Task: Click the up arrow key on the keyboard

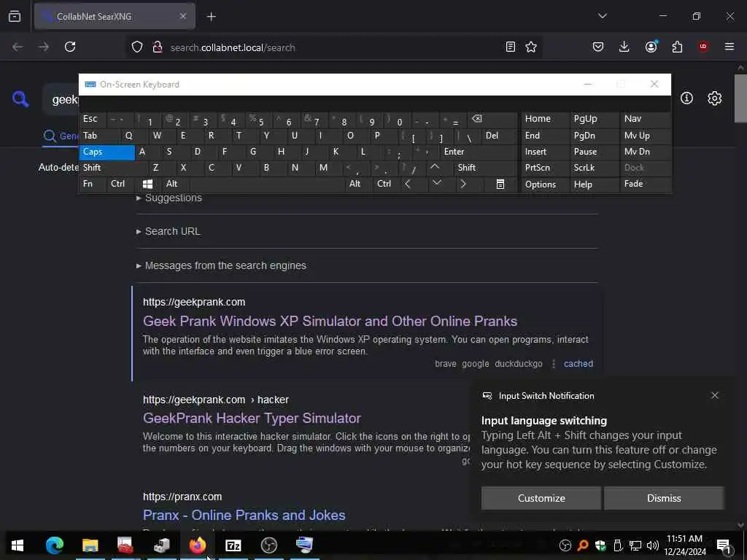Action: 435,168
